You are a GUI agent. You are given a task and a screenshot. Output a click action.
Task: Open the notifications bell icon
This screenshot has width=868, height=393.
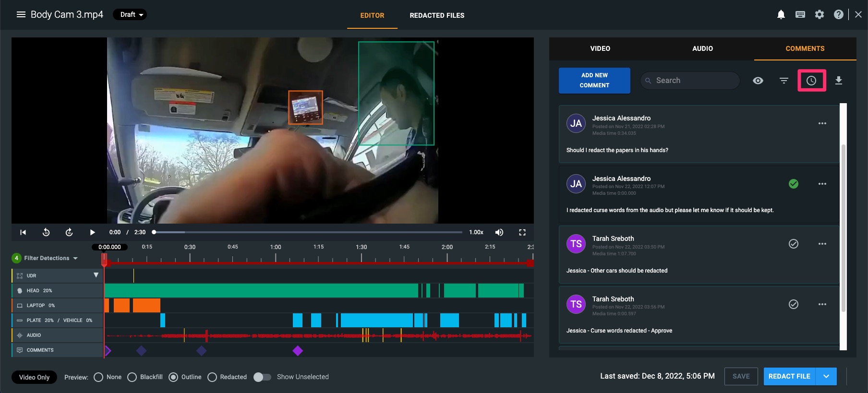[781, 15]
